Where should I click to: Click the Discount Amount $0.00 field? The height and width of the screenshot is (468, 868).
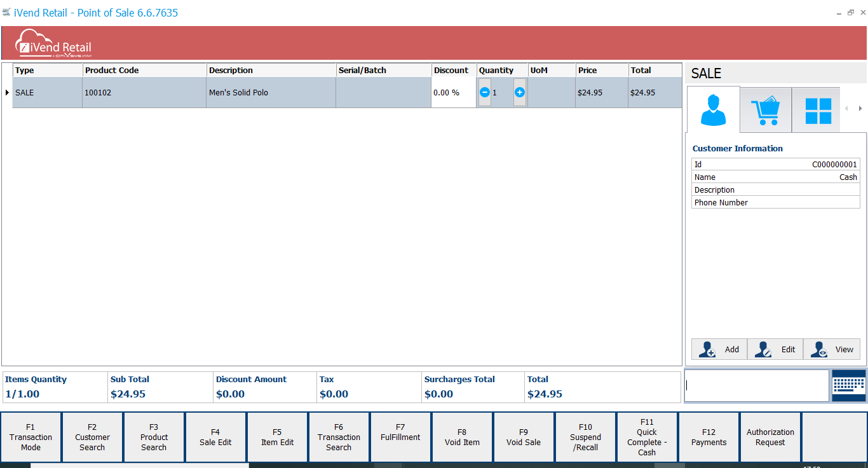pyautogui.click(x=265, y=387)
